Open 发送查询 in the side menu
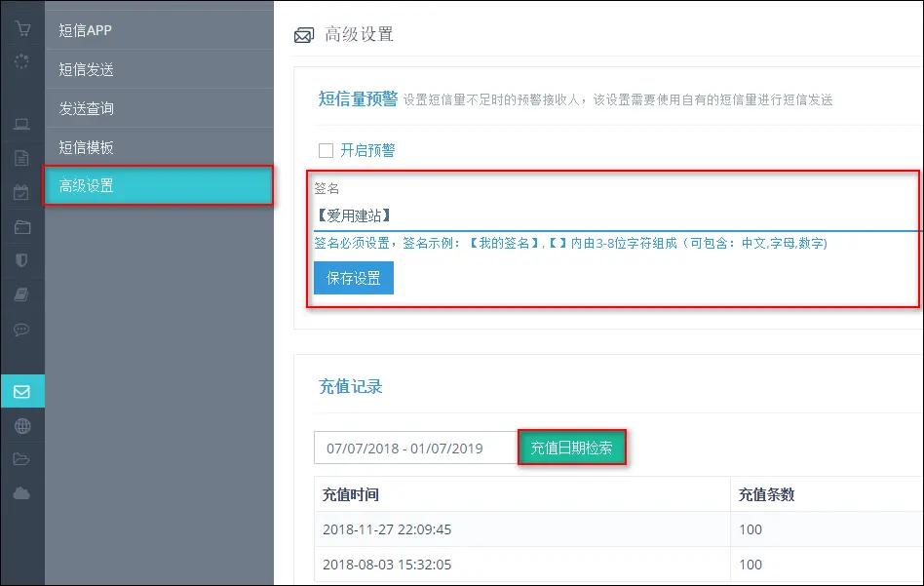 click(86, 108)
